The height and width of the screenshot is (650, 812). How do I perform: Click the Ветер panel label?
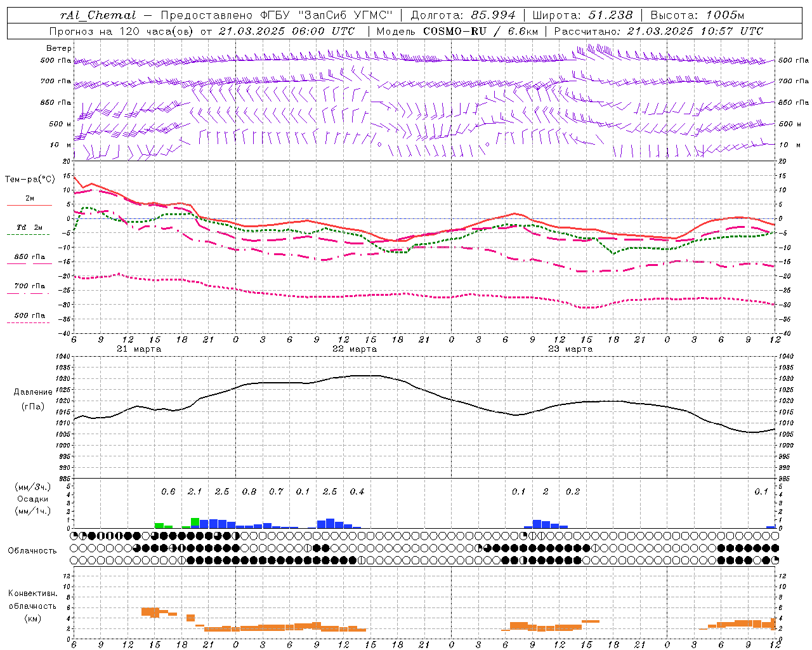59,48
